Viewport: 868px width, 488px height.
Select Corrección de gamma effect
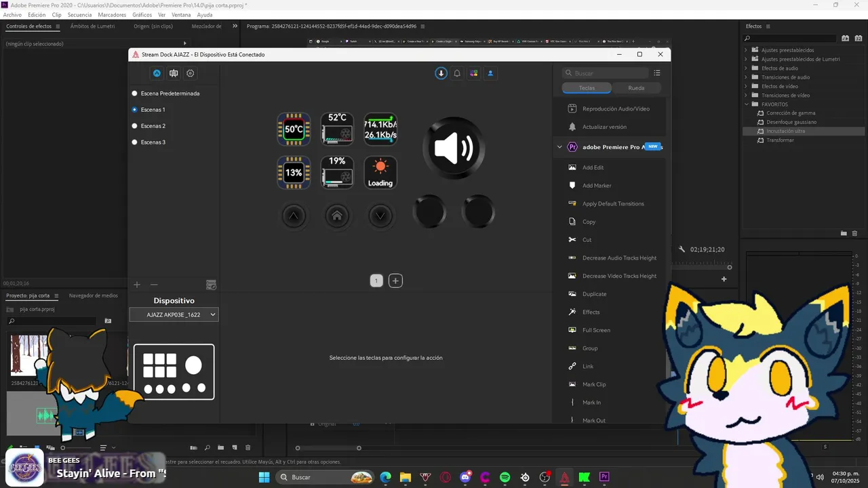coord(791,113)
